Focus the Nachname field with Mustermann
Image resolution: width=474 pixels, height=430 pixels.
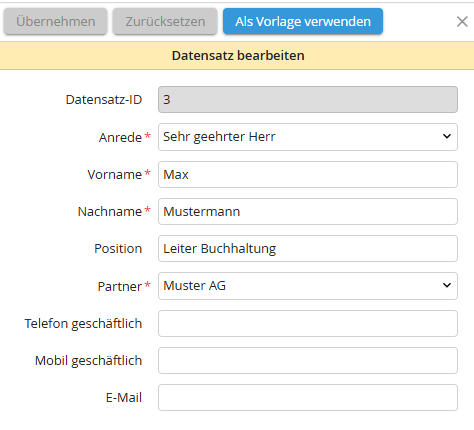tap(308, 211)
